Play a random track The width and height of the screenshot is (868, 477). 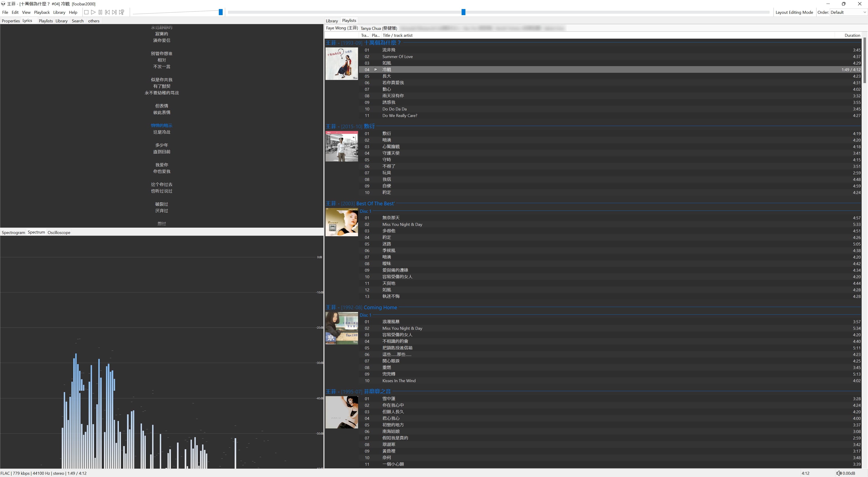(x=122, y=12)
